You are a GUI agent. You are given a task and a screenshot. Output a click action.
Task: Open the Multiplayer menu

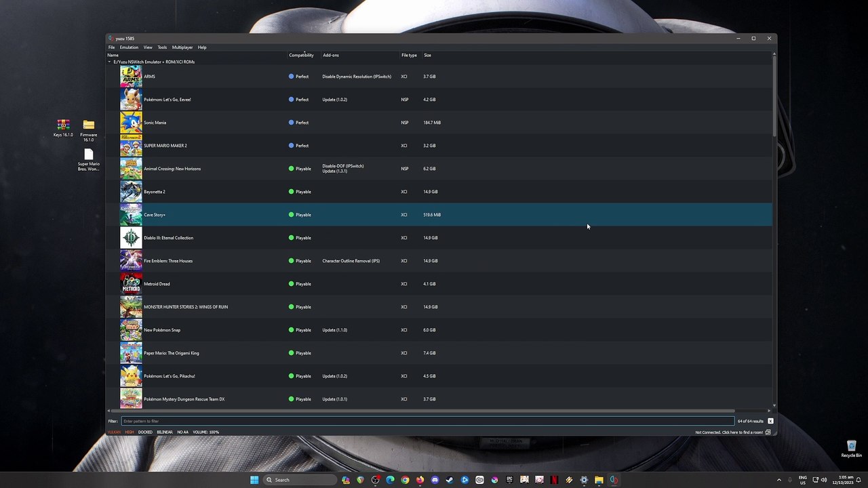pyautogui.click(x=182, y=47)
